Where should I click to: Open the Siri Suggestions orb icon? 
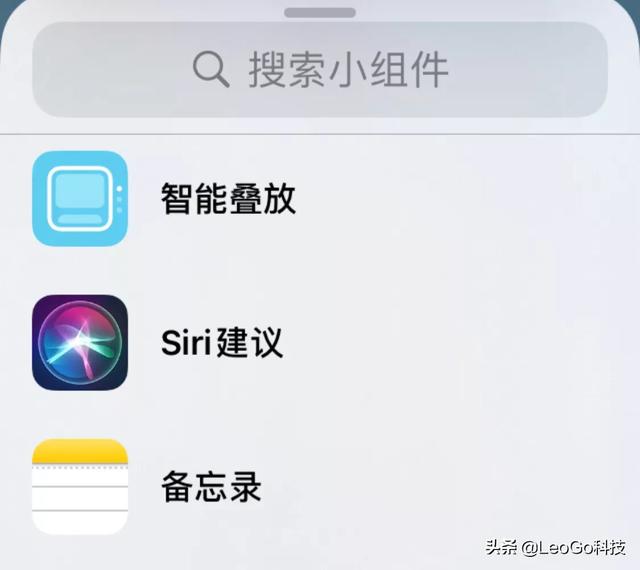80,342
